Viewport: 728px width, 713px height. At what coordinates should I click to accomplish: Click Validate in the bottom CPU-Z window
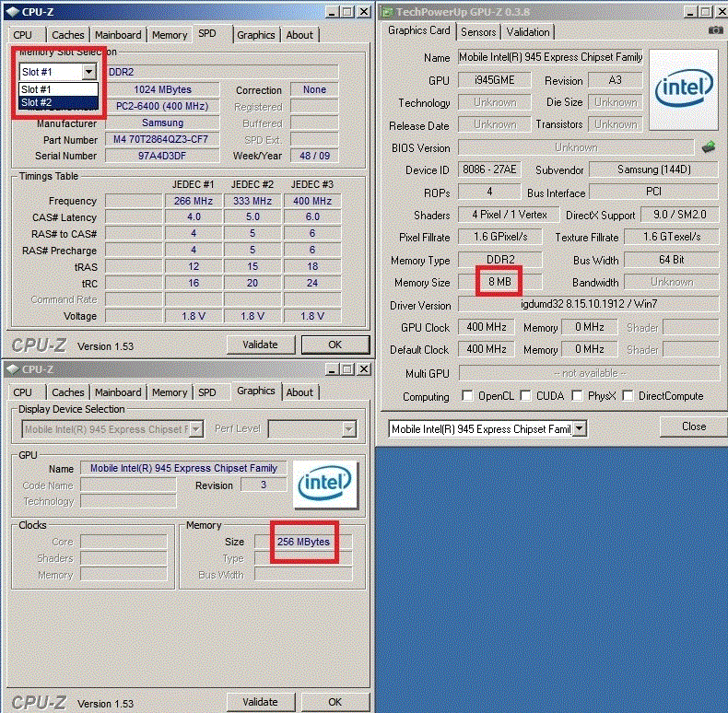click(x=260, y=702)
